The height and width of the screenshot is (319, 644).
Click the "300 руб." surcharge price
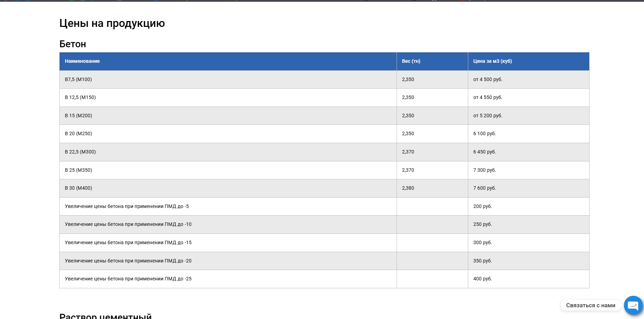coord(482,242)
